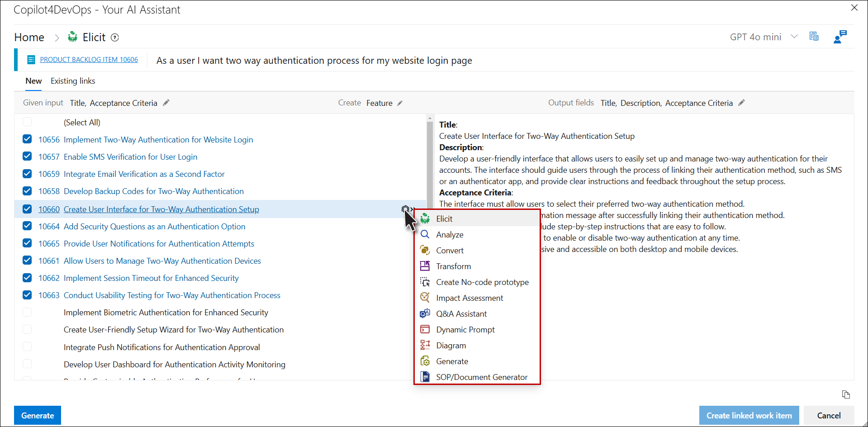Open link Conduct Usability Testing for Two-Way Authentication Process

click(172, 295)
